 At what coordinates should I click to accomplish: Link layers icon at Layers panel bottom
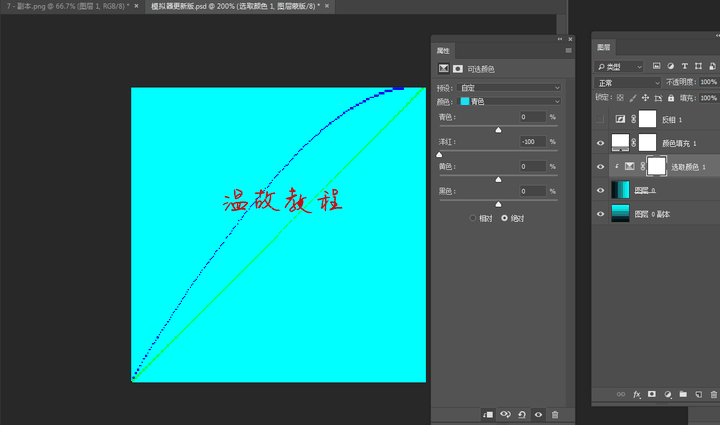click(621, 394)
